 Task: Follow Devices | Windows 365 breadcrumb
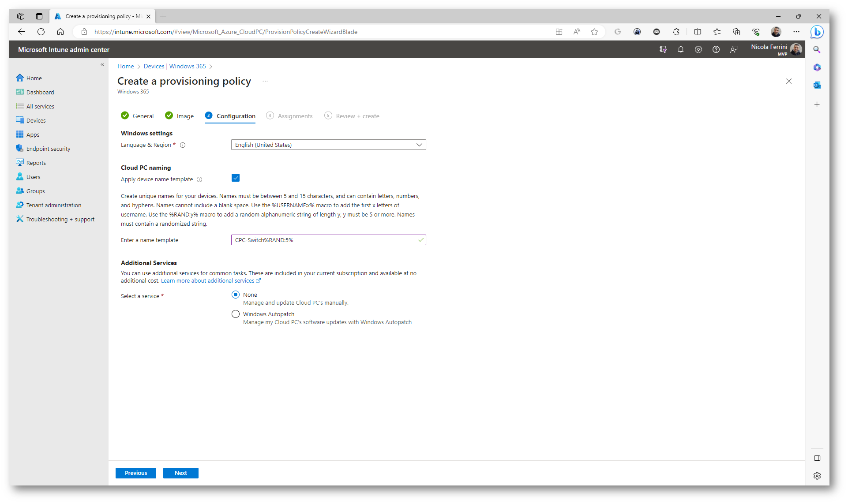click(x=175, y=66)
